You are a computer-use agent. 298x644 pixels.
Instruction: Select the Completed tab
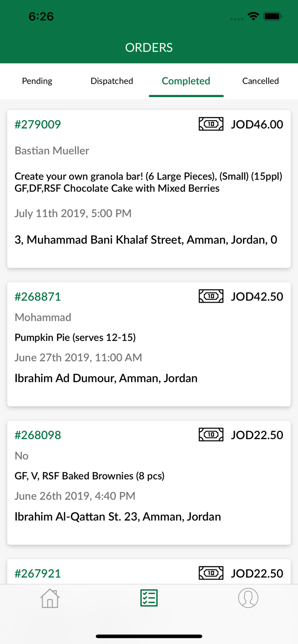tap(186, 81)
